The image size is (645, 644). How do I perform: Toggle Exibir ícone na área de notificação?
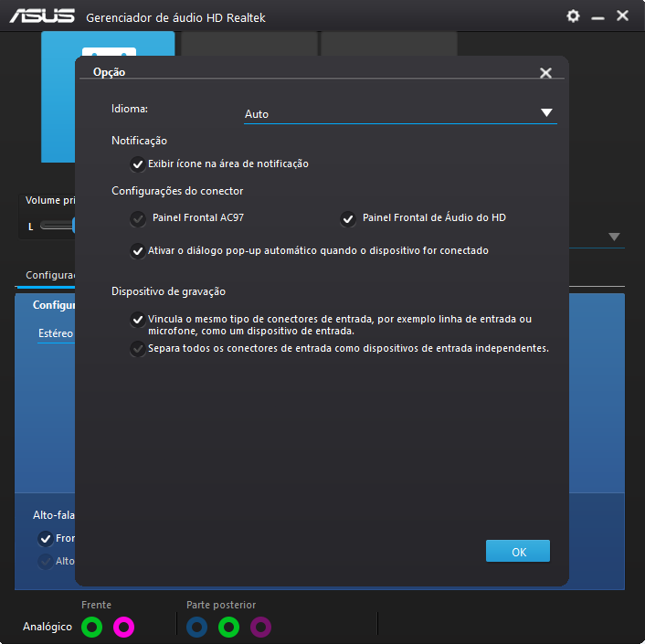pyautogui.click(x=138, y=164)
